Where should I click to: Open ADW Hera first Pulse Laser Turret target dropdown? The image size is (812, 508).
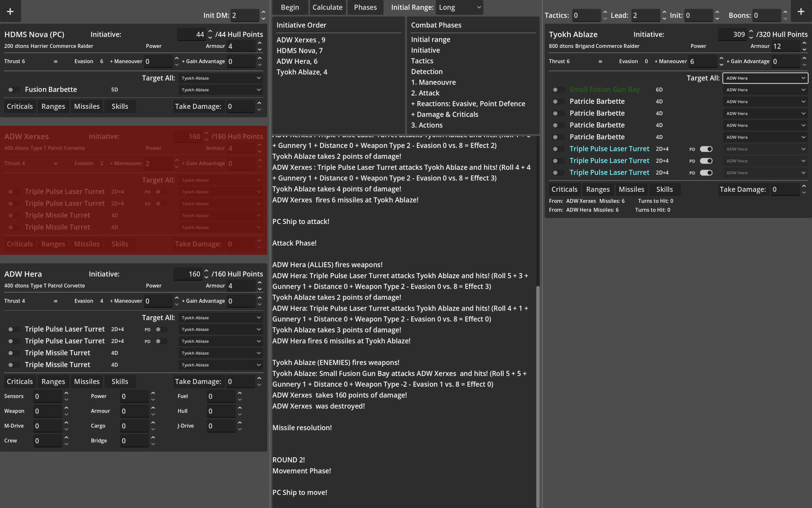click(220, 329)
